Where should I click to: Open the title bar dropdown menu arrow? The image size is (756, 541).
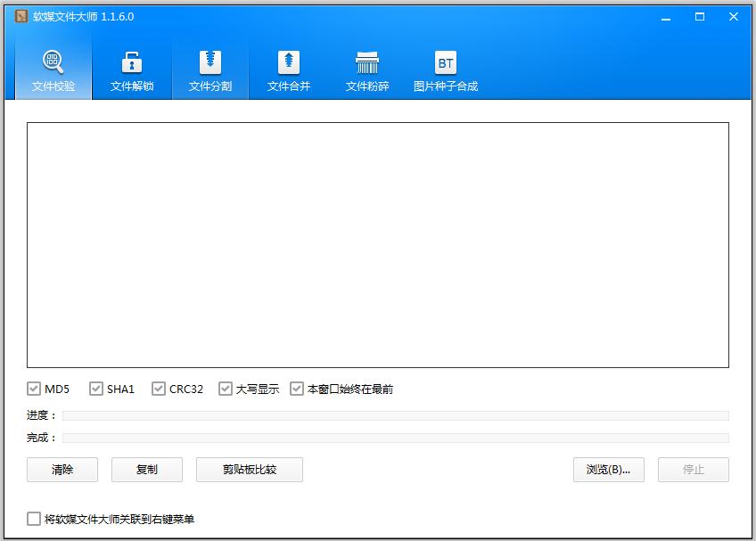[x=665, y=17]
